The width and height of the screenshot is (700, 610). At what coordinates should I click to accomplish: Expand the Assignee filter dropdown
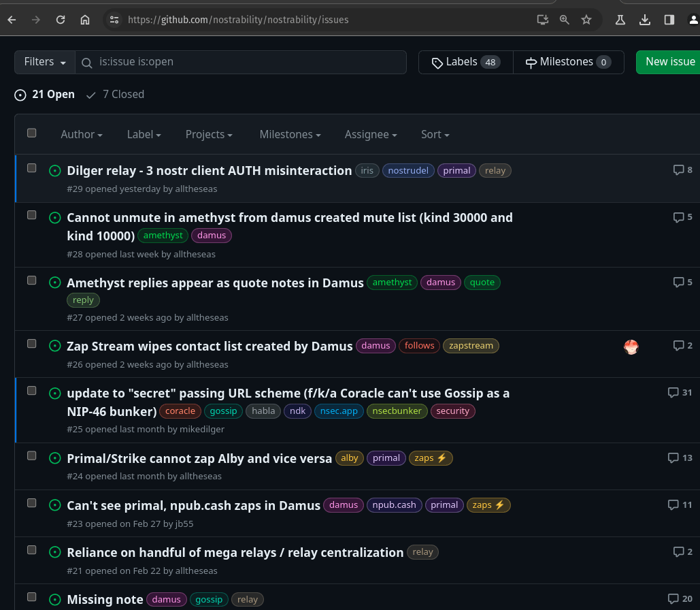point(371,135)
